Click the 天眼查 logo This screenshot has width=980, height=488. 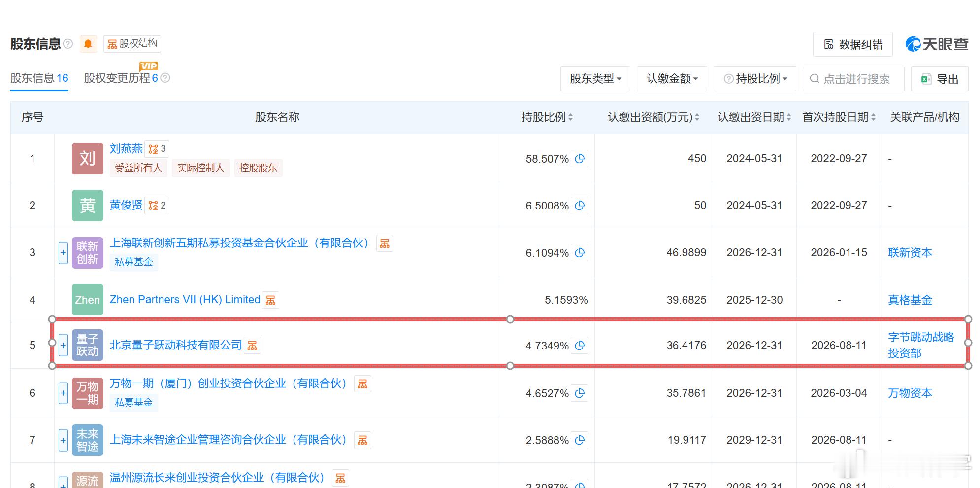pyautogui.click(x=937, y=44)
